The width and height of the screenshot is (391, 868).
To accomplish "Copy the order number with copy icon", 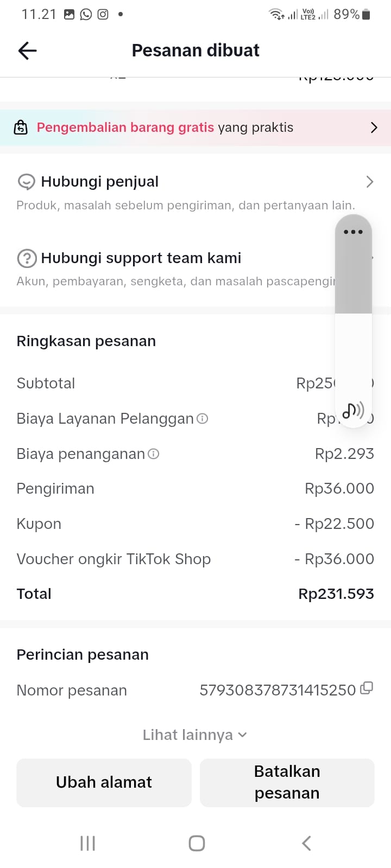I will click(367, 688).
